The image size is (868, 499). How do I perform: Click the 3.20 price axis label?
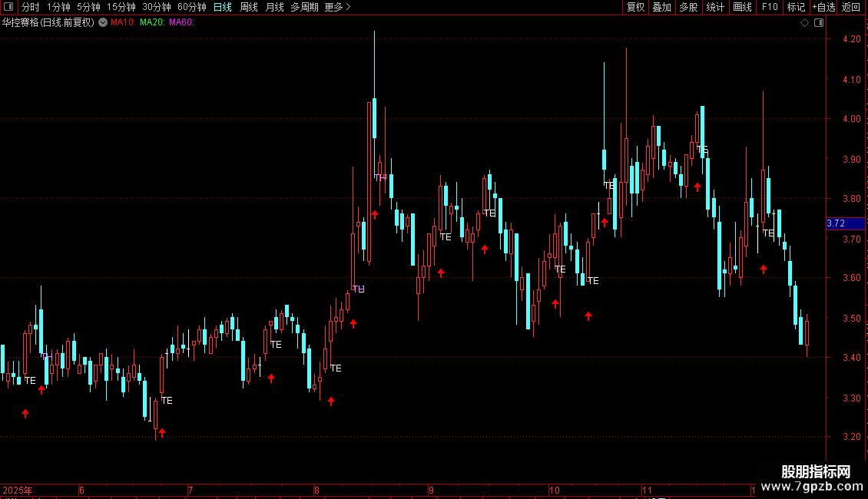tap(851, 437)
